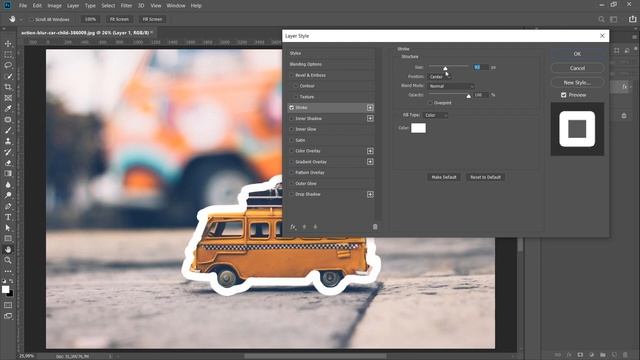Delete effect with Layer Style trash icon
Image resolution: width=640 pixels, height=360 pixels.
pyautogui.click(x=375, y=227)
